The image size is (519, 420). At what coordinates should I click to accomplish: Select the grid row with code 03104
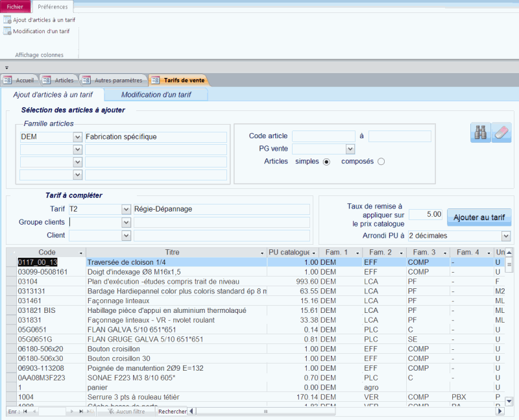pos(130,282)
